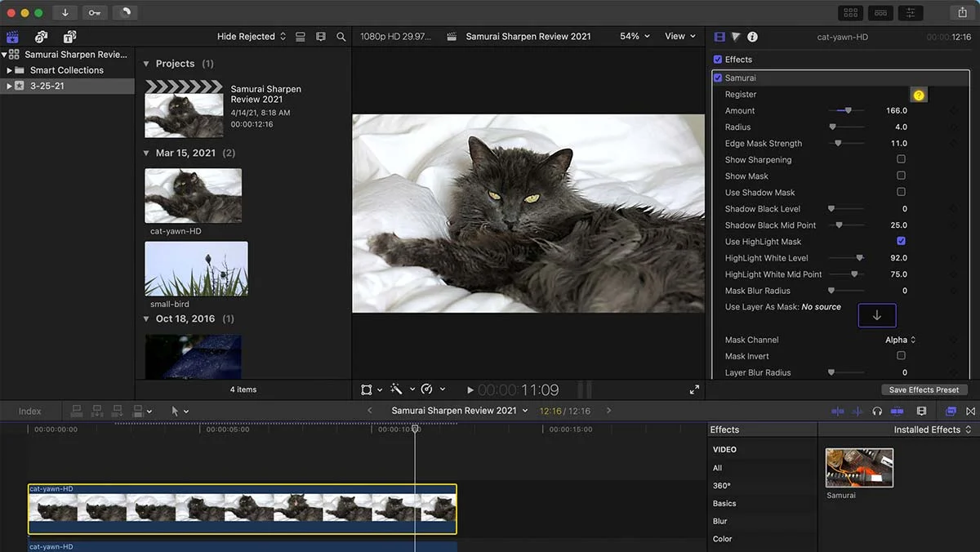Open the Mask Channel Alpha dropdown
This screenshot has width=980, height=552.
(898, 339)
